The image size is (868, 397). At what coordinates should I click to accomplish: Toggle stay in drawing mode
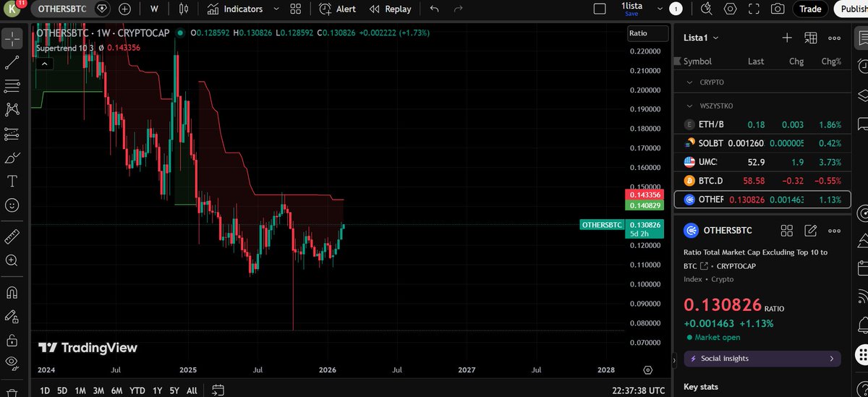click(12, 316)
